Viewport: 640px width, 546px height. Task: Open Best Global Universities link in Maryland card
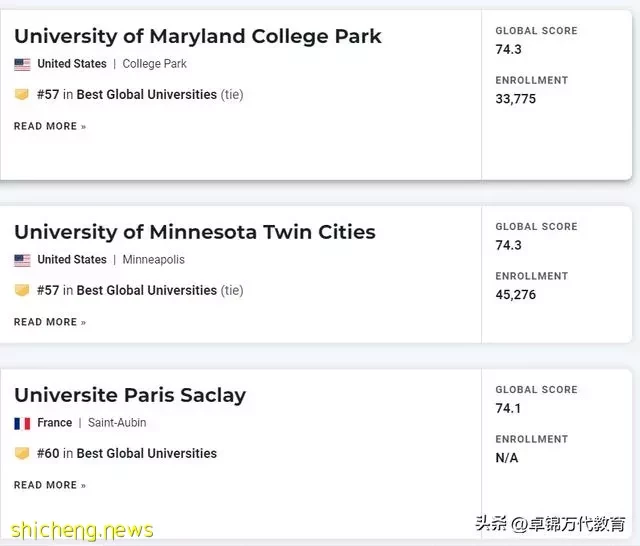pos(147,95)
